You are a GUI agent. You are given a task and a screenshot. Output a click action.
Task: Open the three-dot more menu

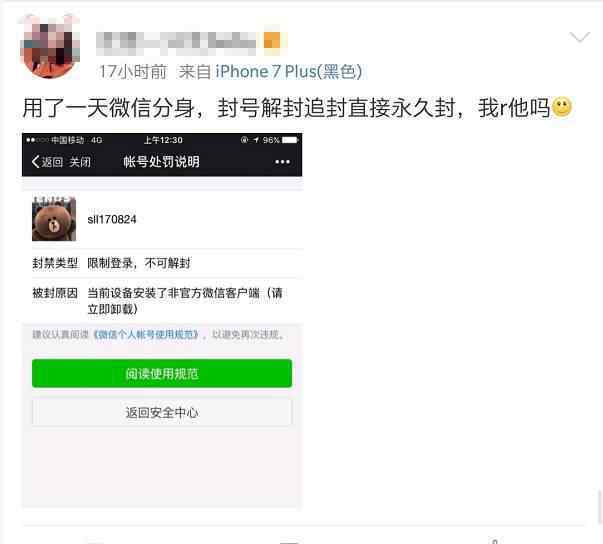(282, 162)
